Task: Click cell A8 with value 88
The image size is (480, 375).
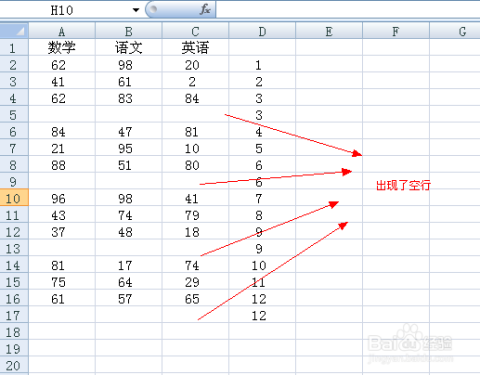Action: point(62,165)
